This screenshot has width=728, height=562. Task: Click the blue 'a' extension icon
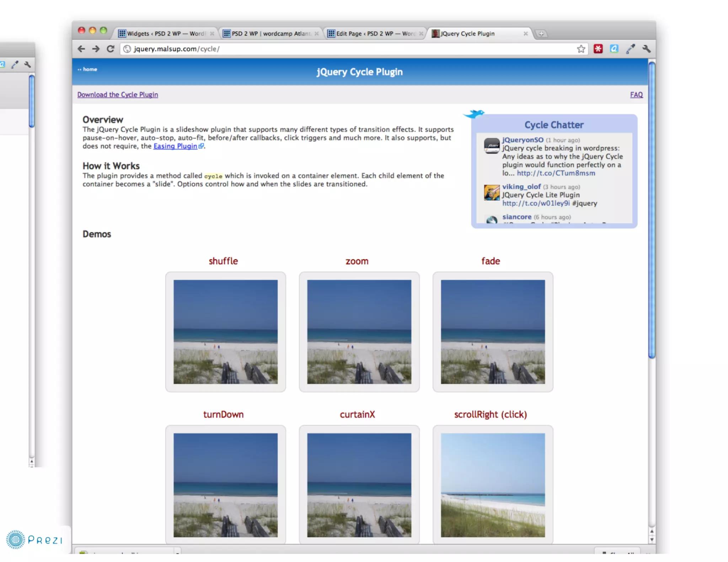click(614, 49)
